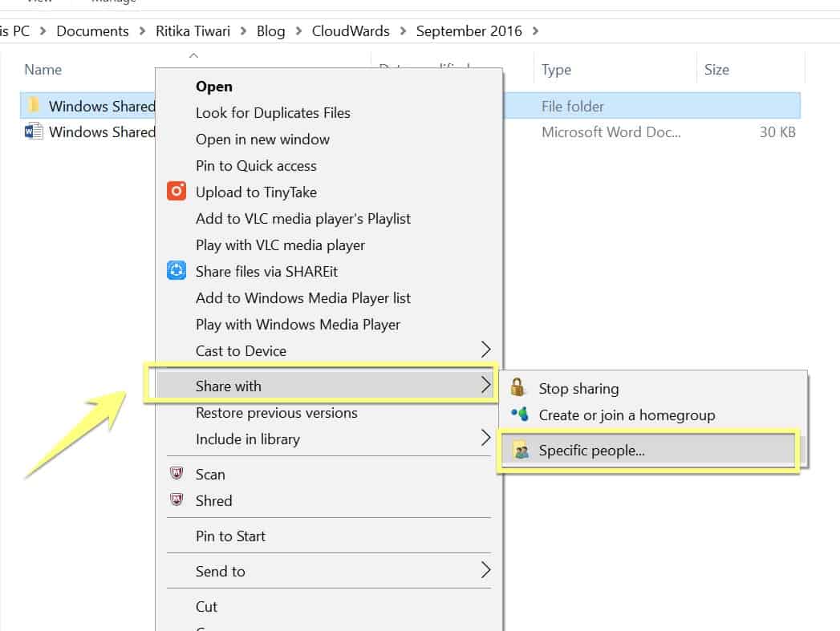Viewport: 840px width, 631px height.
Task: Click the 30 KB size cell
Action: point(777,132)
